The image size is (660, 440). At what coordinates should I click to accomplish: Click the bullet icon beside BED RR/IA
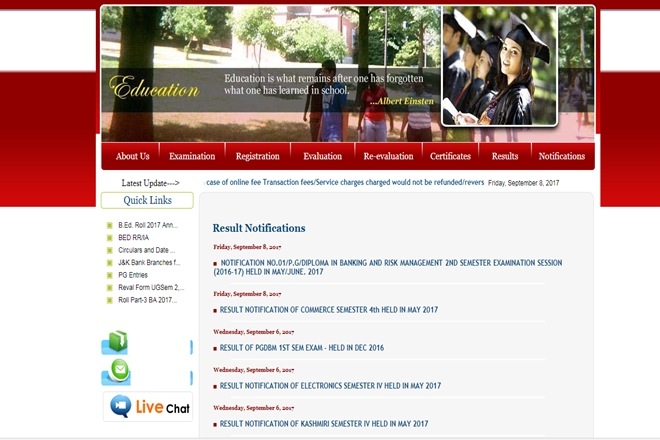pyautogui.click(x=109, y=238)
